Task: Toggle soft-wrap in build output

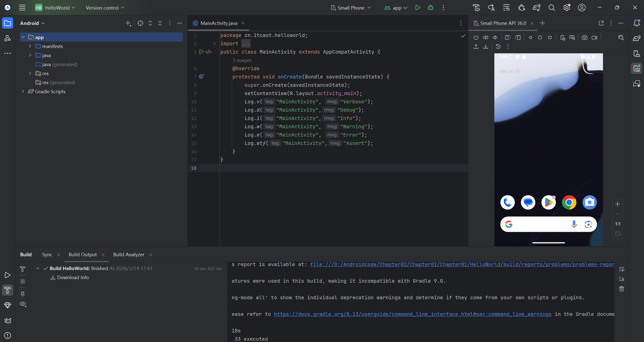Action: click(621, 269)
